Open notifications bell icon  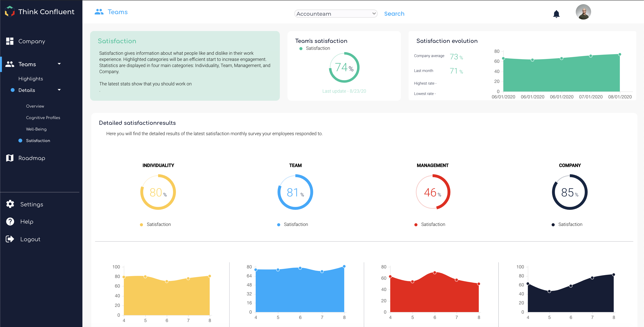click(556, 14)
